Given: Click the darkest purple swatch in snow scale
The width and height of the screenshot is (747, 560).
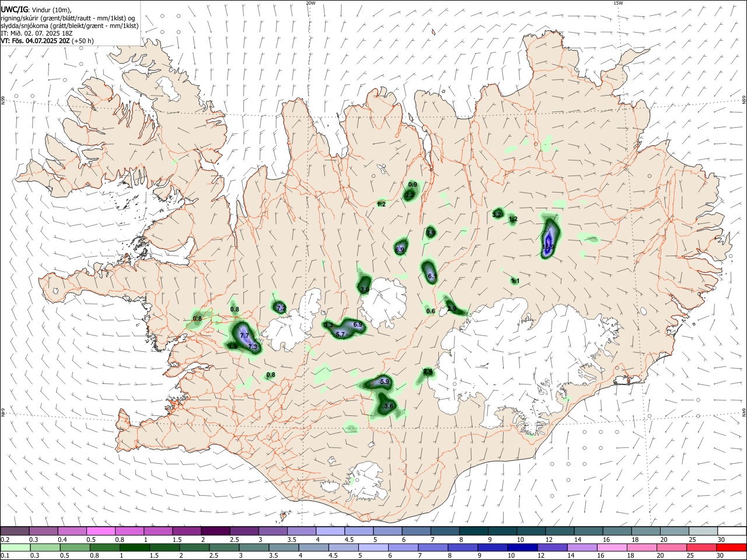Looking at the screenshot, I should (x=215, y=531).
